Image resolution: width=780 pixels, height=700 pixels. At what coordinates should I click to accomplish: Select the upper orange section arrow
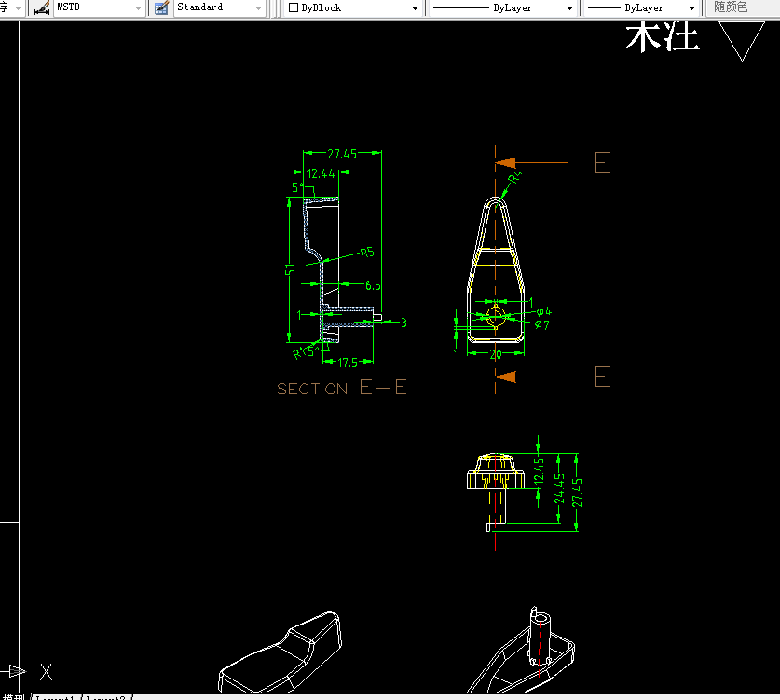[x=531, y=163]
